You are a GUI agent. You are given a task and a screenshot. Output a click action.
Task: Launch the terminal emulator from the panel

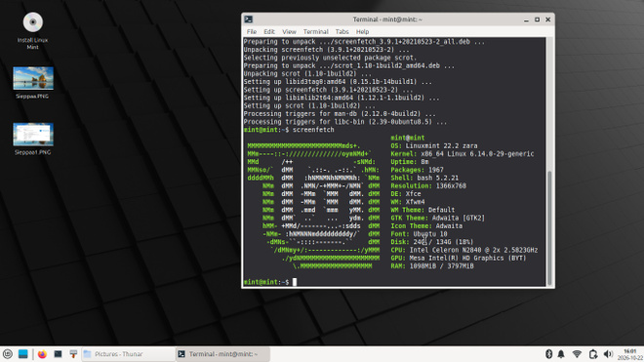click(x=58, y=354)
